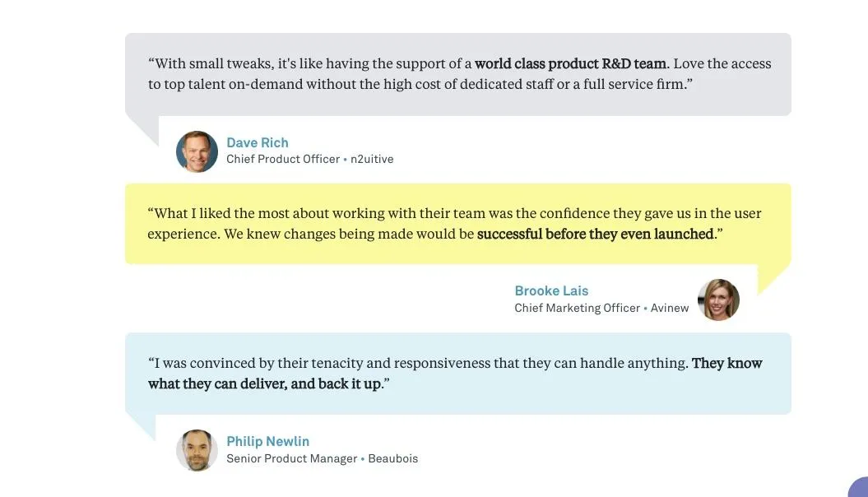Select the Philip Newlin name link
Screen dimensions: 868x497
(268, 441)
